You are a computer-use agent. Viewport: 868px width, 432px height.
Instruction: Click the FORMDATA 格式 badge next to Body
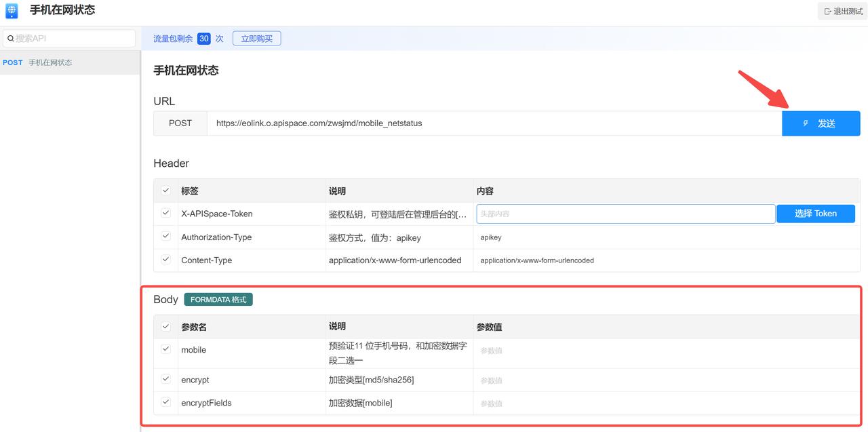click(218, 299)
